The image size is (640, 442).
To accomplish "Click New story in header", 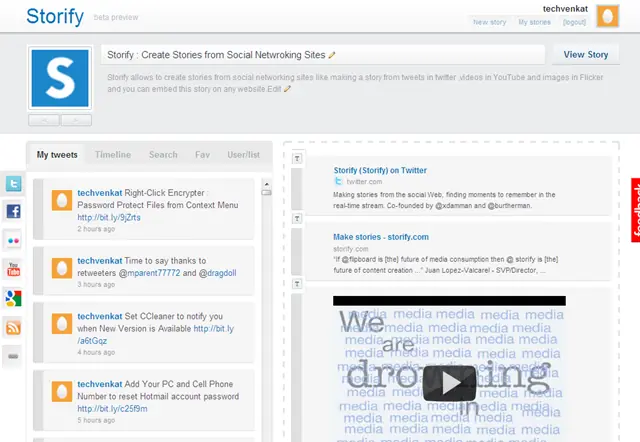I will (489, 22).
